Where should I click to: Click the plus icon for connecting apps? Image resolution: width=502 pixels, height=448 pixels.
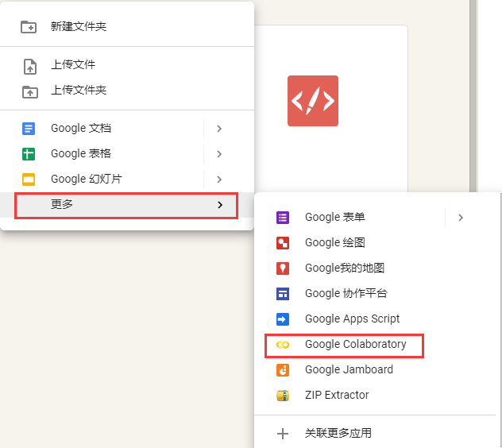pos(283,434)
